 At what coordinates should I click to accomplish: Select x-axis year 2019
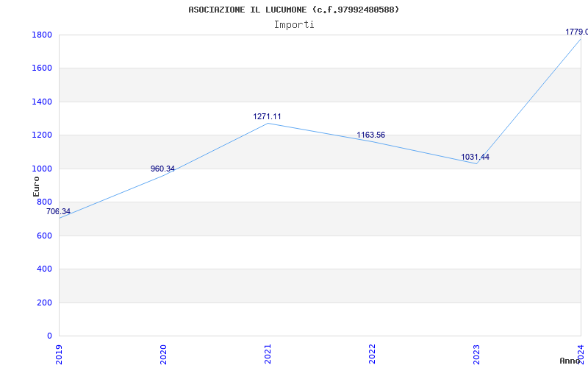[x=59, y=354]
